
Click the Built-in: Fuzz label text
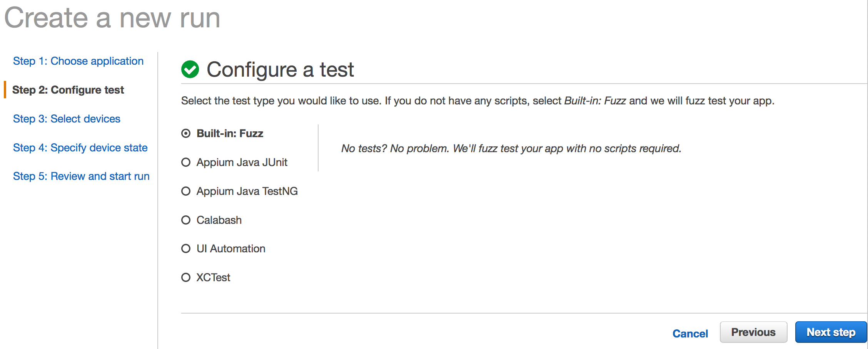point(230,134)
